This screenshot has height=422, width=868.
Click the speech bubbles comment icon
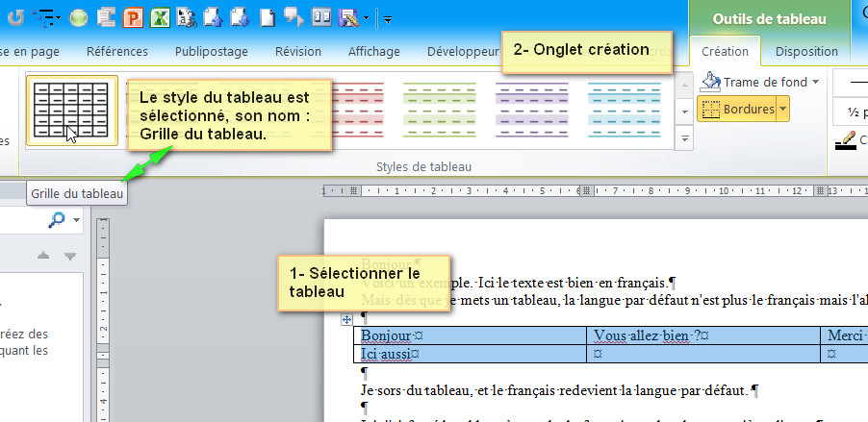(x=294, y=17)
